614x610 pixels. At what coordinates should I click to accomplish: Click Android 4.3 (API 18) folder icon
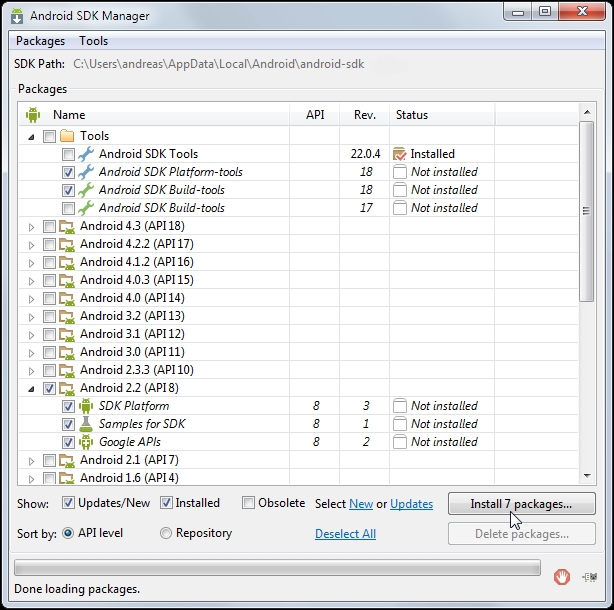pos(67,227)
